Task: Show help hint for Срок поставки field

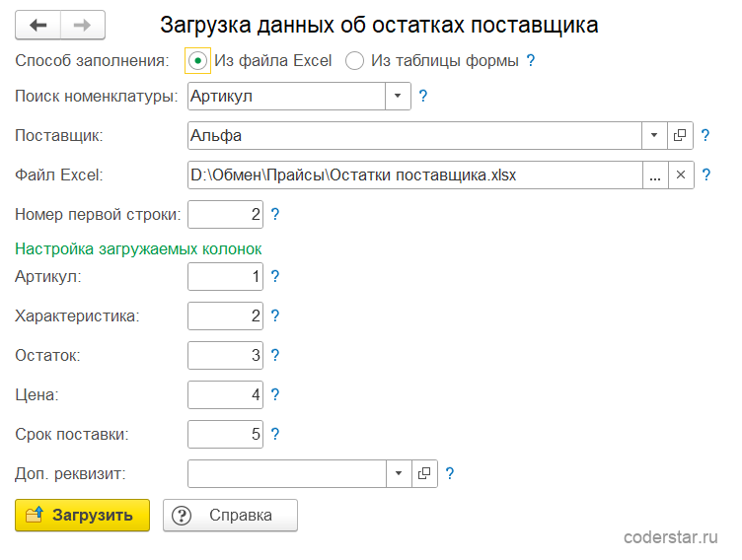Action: (275, 434)
